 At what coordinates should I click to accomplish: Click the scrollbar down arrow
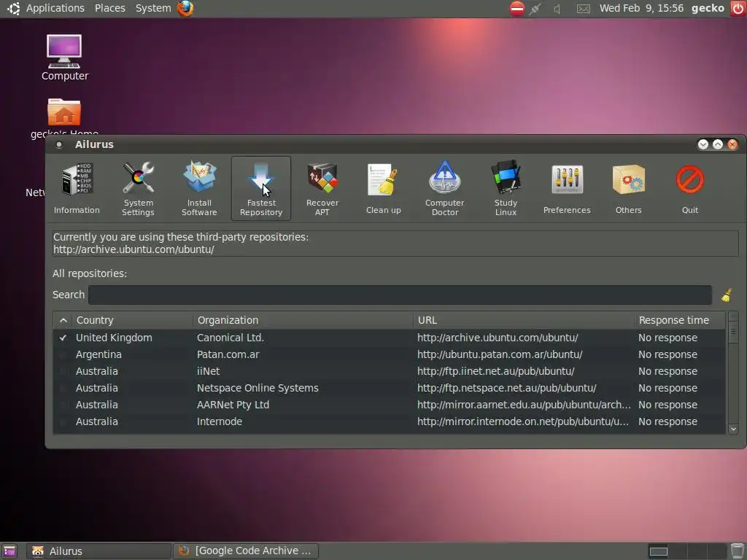733,429
